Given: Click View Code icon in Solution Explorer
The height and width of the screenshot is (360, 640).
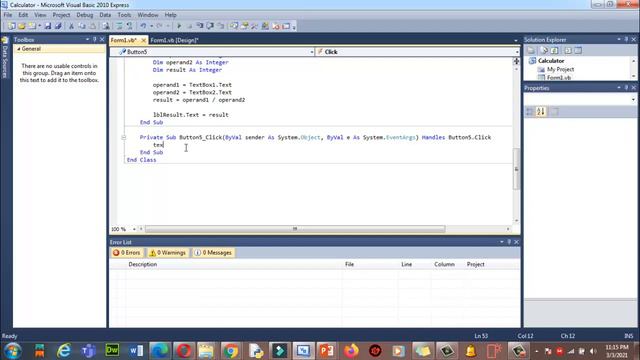Looking at the screenshot, I should 568,51.
